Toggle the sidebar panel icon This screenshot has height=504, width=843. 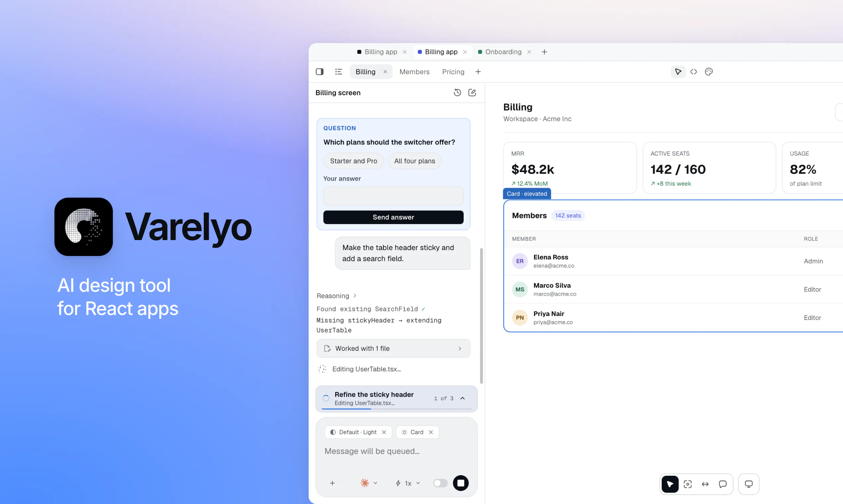[x=320, y=72]
